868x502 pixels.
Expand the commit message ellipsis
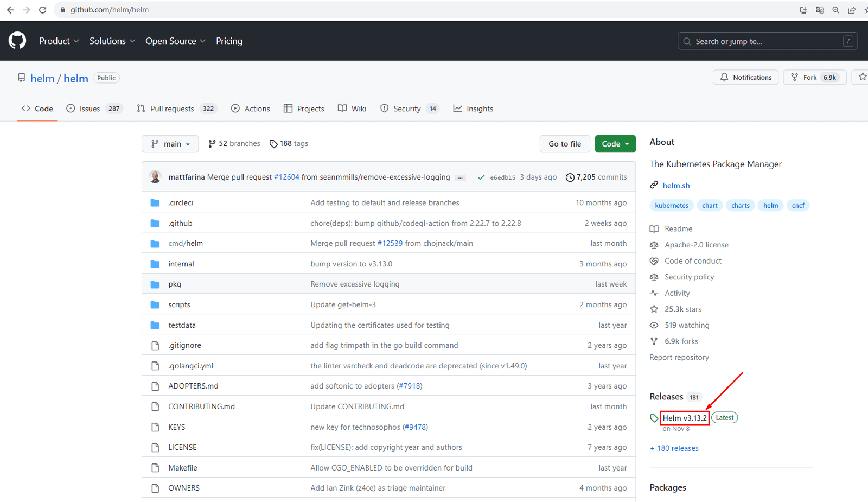pos(460,177)
